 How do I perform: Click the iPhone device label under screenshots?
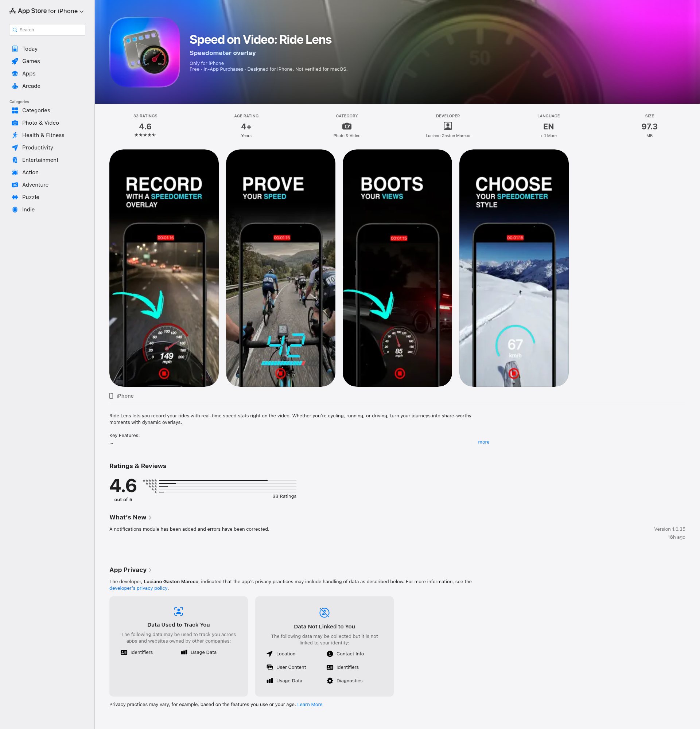click(x=125, y=396)
